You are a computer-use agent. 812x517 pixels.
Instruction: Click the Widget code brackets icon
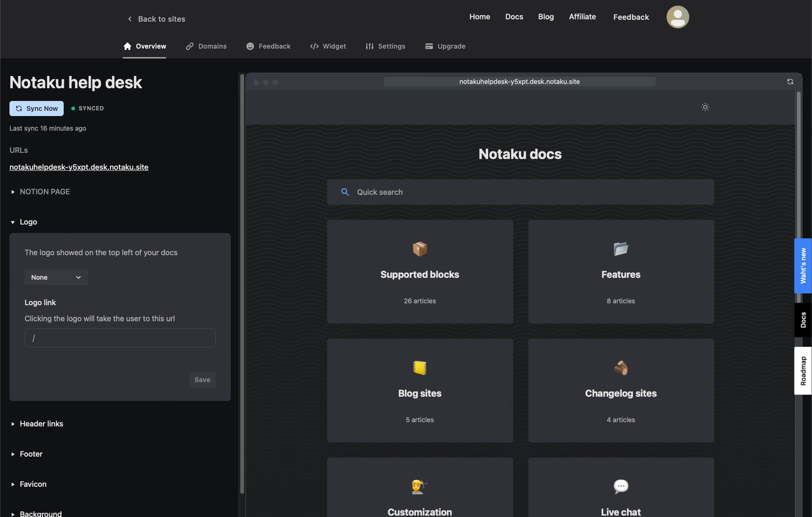pos(314,46)
